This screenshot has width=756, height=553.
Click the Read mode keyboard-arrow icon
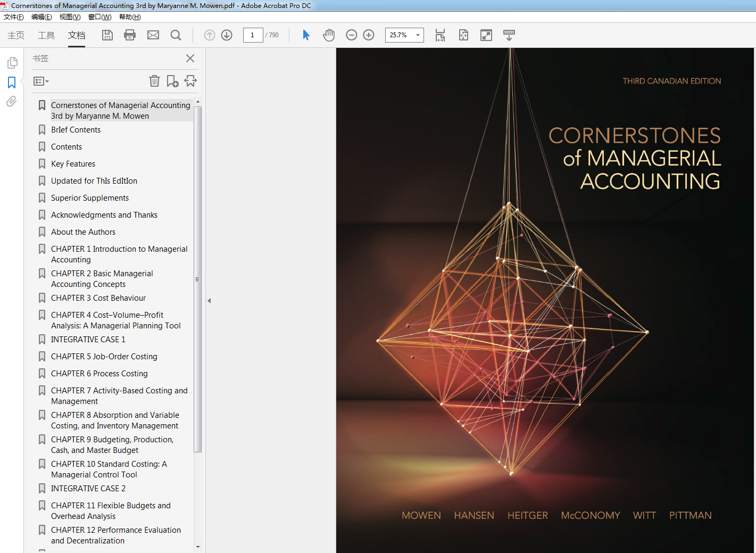[x=509, y=35]
